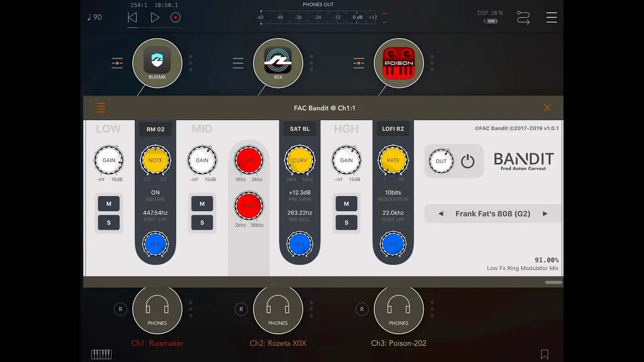644x362 pixels.
Task: Select the Ch3 Phones output node
Action: point(398,310)
